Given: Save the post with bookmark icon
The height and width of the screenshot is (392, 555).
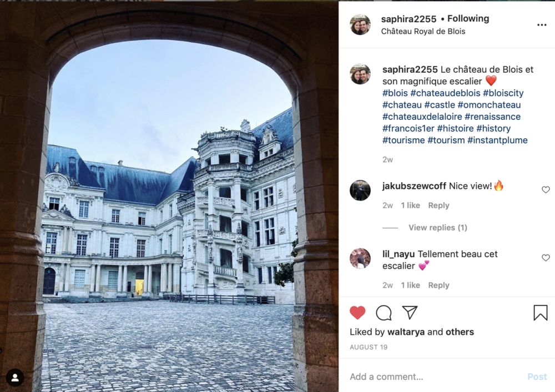Looking at the screenshot, I should (541, 313).
